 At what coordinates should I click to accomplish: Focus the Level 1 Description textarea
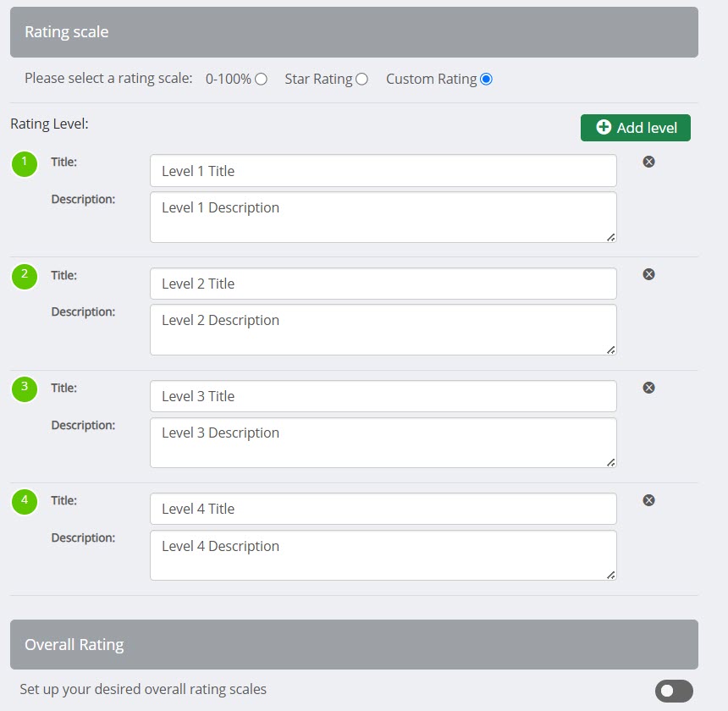383,218
